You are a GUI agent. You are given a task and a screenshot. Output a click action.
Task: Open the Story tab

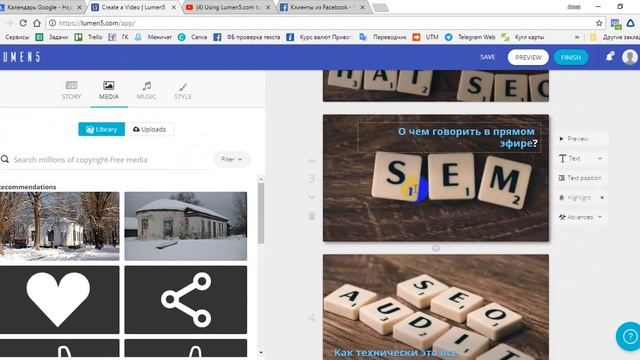click(x=71, y=91)
